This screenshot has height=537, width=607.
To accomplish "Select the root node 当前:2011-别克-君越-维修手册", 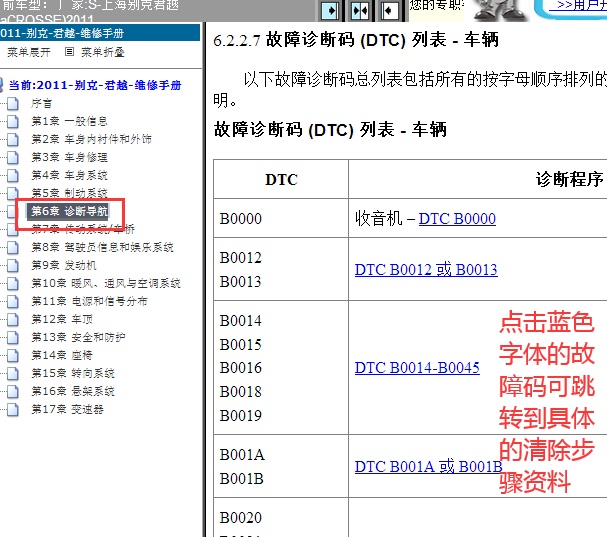I will pos(95,85).
